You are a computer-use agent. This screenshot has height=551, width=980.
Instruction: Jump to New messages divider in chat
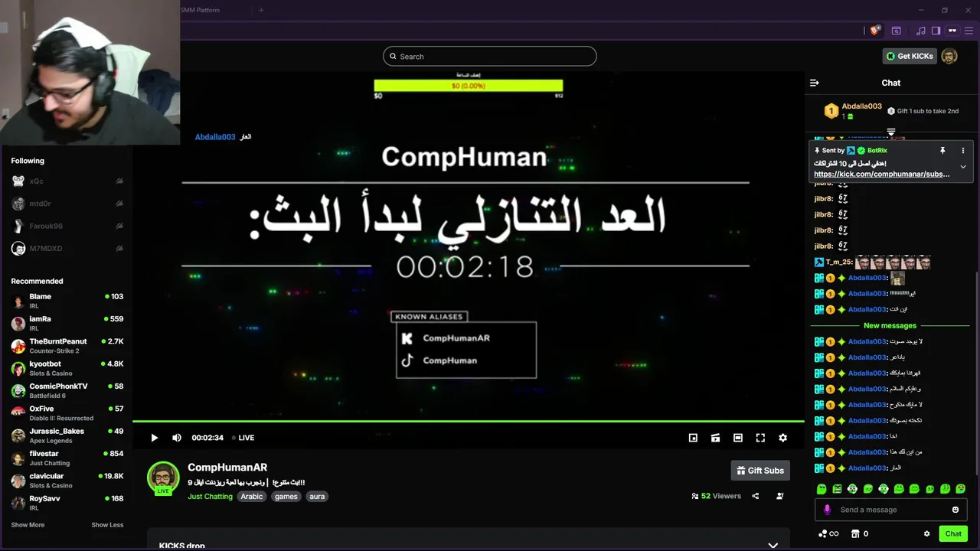tap(889, 326)
